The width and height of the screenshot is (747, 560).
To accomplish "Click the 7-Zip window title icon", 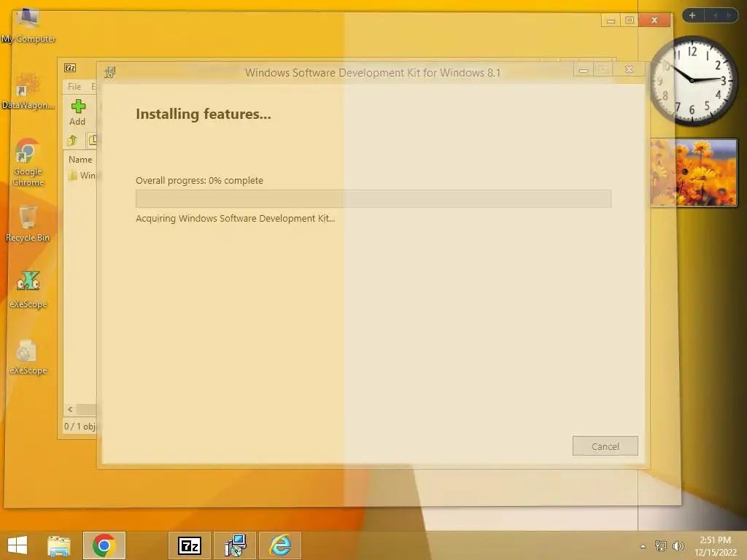I will tap(70, 68).
